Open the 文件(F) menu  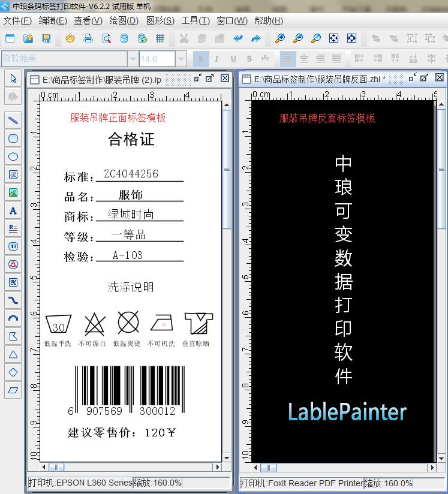17,20
